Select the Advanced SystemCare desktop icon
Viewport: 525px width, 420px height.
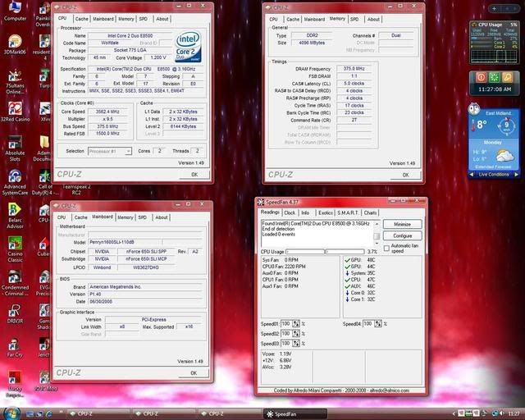15,183
